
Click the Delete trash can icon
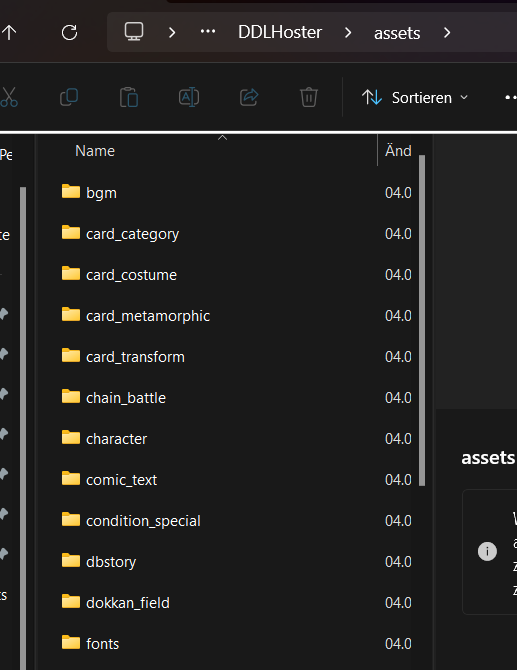(x=308, y=97)
